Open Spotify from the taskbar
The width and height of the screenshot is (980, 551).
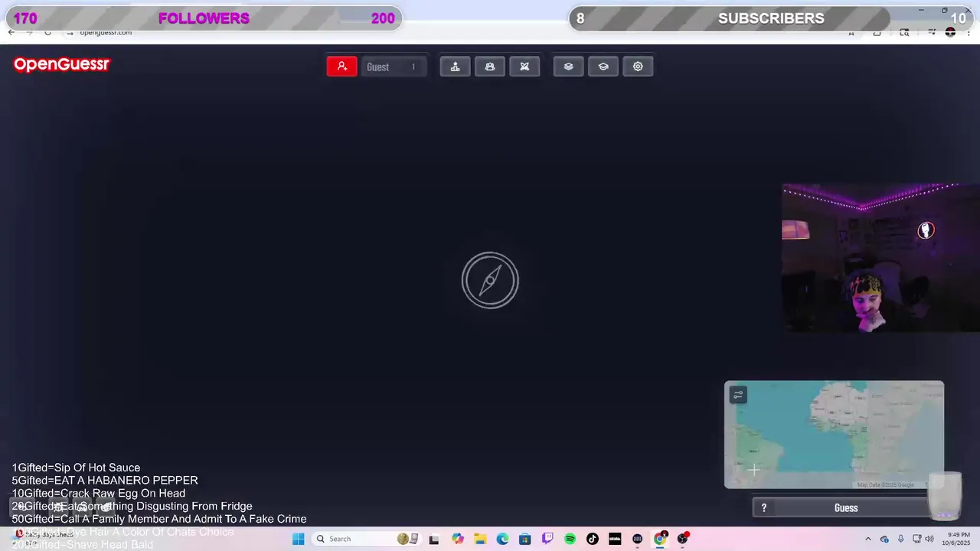click(570, 539)
